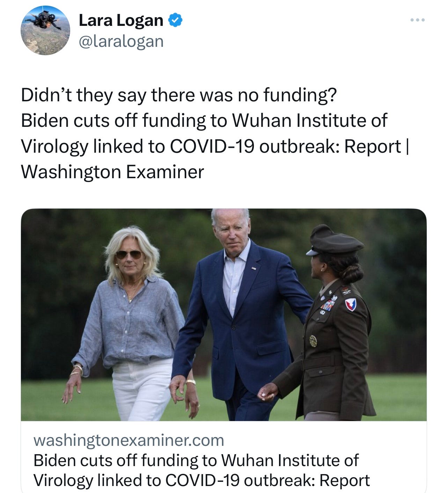
Task: Click the "Virology linked to COVID-19 outbreak" tweet line
Action: tap(214, 146)
